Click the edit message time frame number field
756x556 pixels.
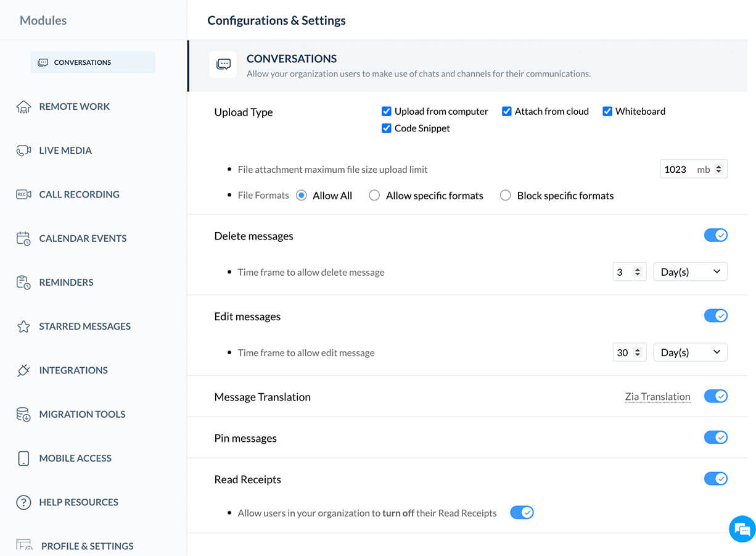pos(623,352)
